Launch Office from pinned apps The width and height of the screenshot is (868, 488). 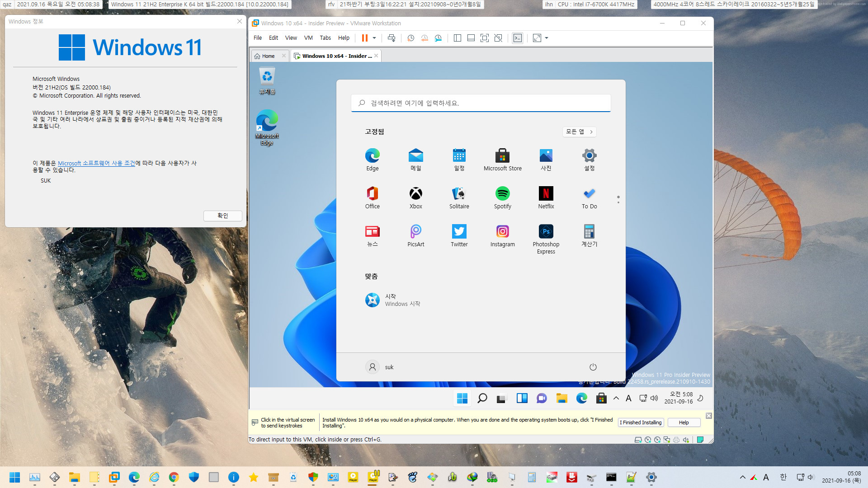[x=373, y=197]
